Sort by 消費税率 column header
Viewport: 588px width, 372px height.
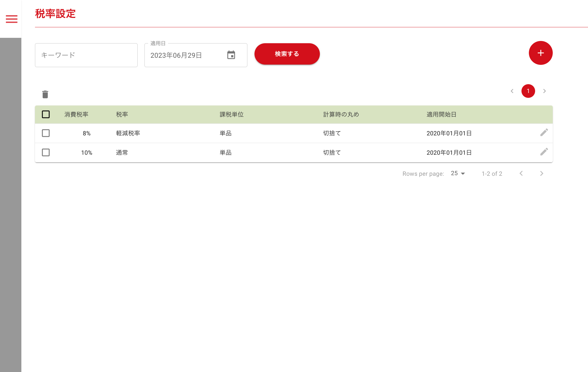76,114
